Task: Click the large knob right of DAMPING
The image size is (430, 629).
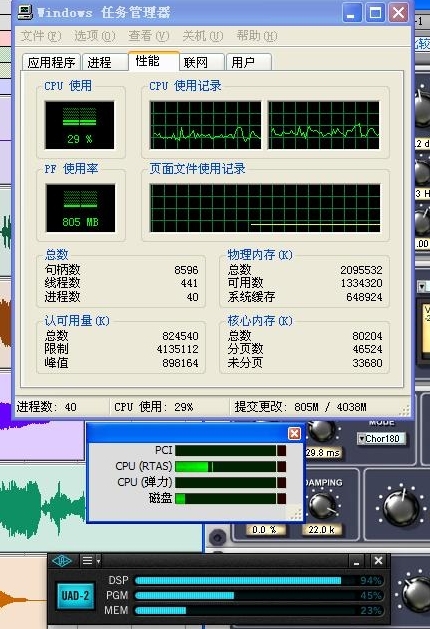Action: [401, 507]
